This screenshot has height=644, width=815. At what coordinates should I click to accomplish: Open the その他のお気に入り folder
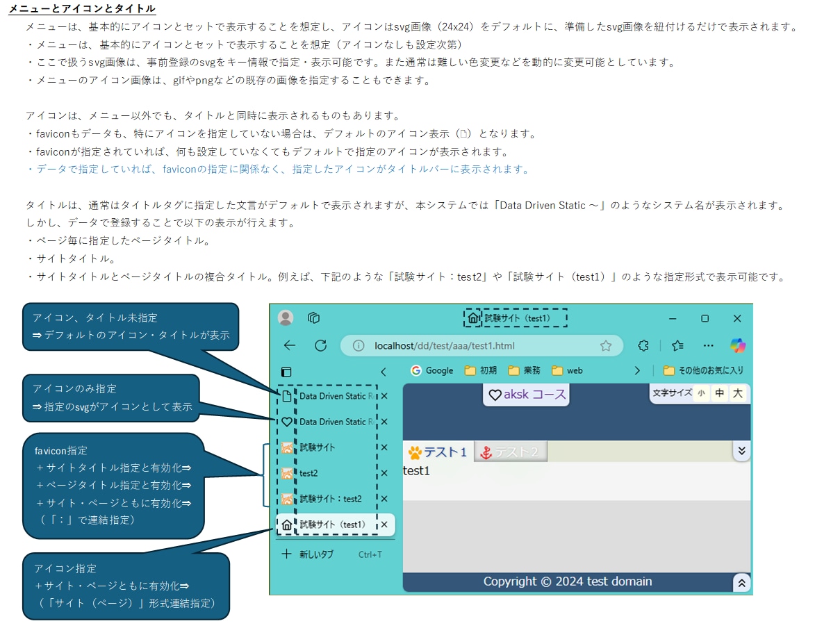[x=704, y=370]
